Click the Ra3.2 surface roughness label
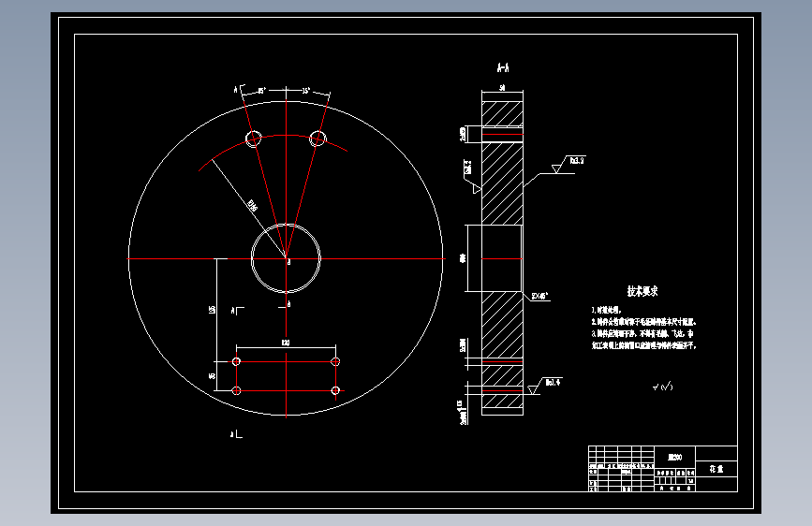 click(x=577, y=161)
